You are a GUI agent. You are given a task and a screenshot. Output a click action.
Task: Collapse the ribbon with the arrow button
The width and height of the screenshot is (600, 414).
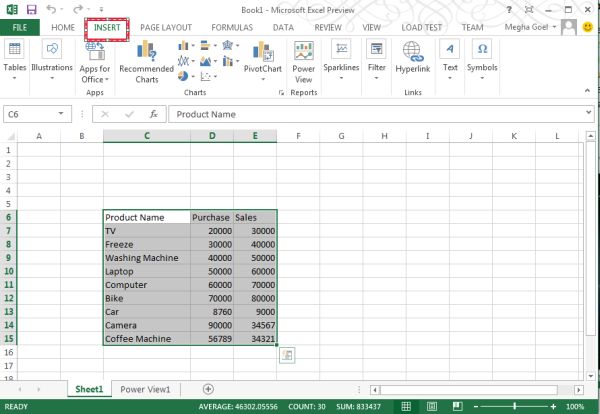click(x=587, y=90)
